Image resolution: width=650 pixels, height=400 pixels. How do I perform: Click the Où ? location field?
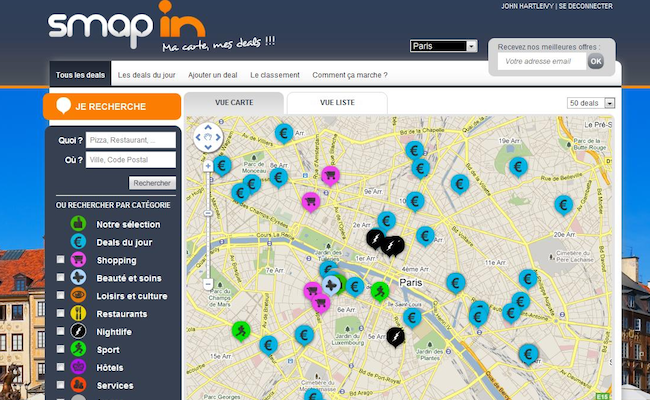(131, 160)
